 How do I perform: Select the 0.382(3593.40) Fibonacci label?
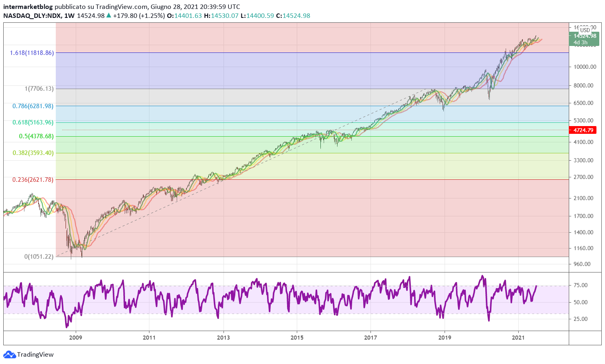tap(33, 153)
